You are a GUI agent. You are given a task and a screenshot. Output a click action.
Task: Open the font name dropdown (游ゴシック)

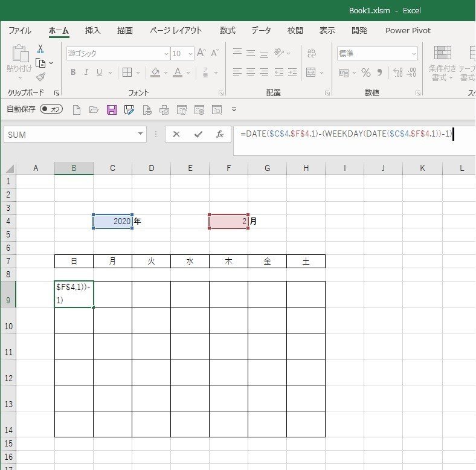pos(166,54)
